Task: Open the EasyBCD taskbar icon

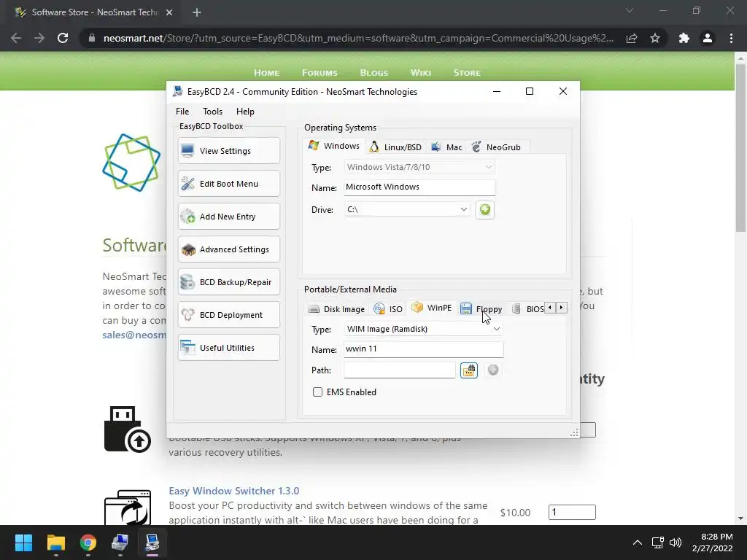Action: click(152, 542)
